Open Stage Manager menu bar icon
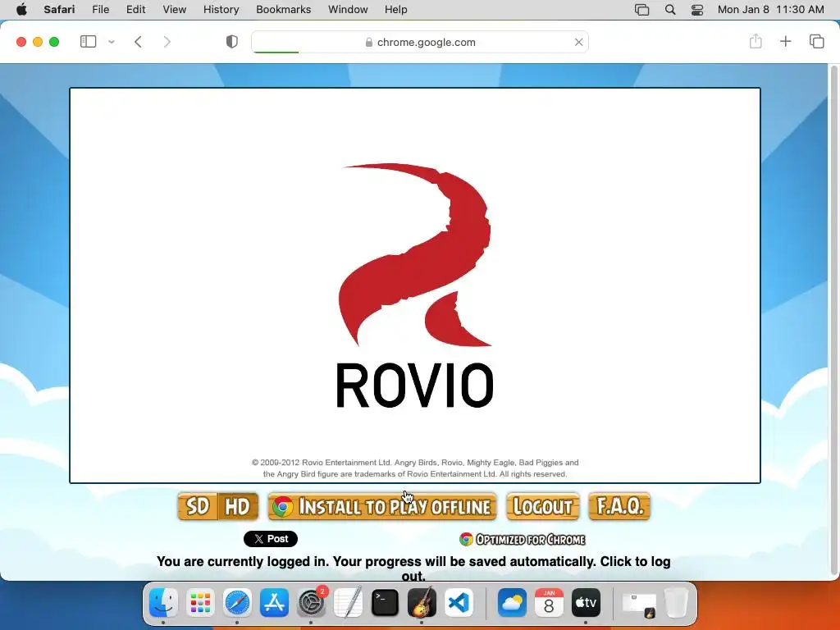Viewport: 840px width, 630px height. click(641, 10)
